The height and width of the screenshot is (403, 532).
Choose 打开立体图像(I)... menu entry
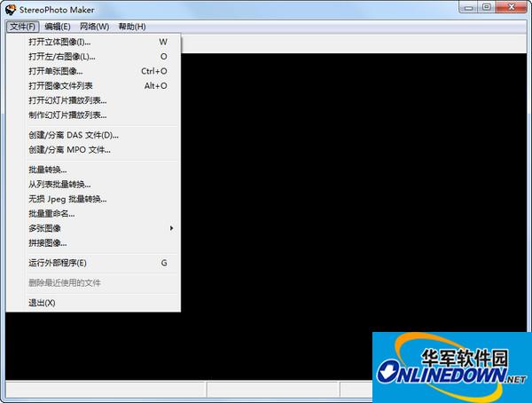click(x=93, y=42)
